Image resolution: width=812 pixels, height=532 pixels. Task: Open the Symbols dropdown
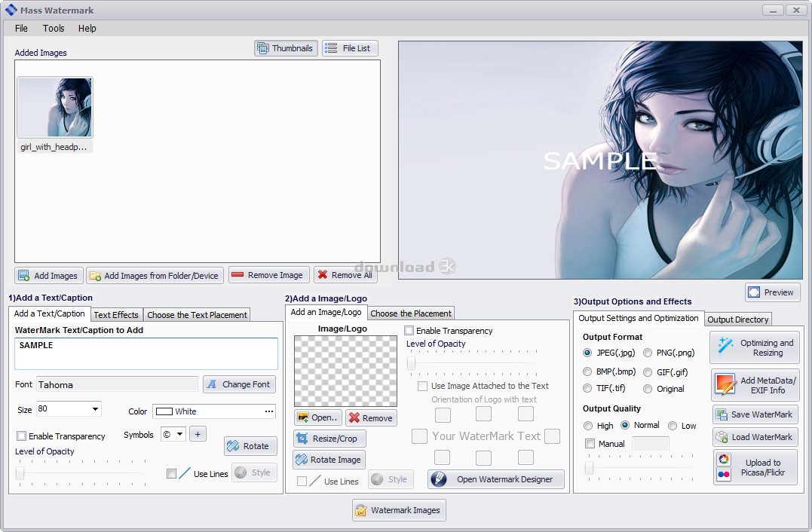179,434
